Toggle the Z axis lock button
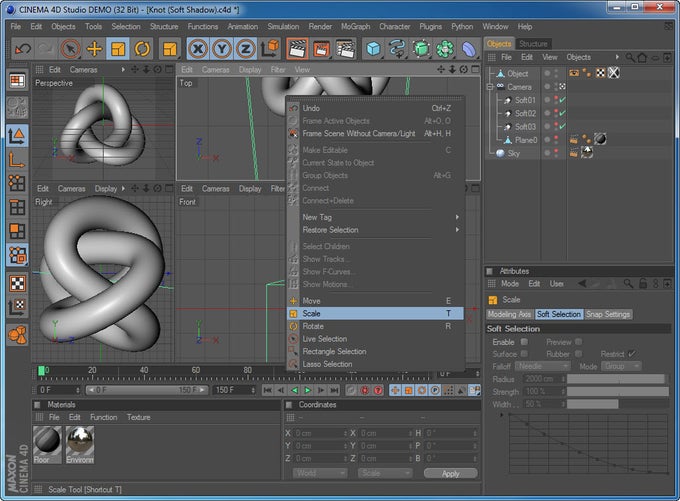Image resolution: width=680 pixels, height=501 pixels. [x=246, y=48]
